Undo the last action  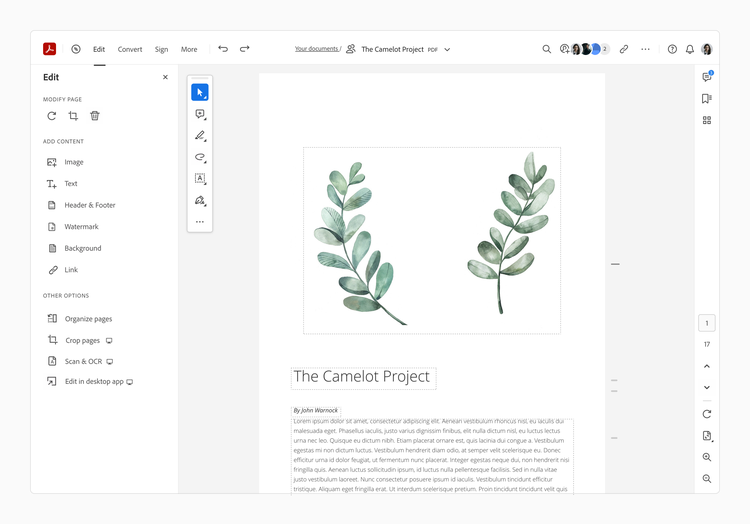(x=223, y=49)
